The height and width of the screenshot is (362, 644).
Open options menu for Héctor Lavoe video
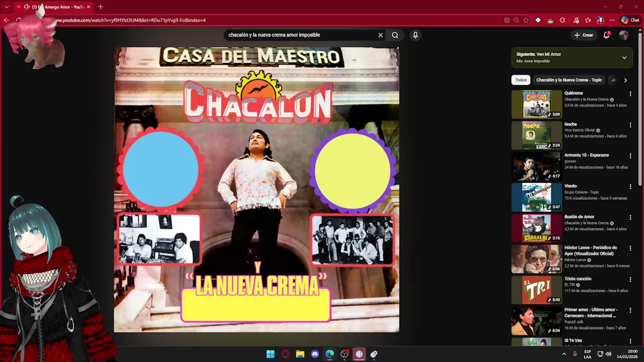[630, 248]
